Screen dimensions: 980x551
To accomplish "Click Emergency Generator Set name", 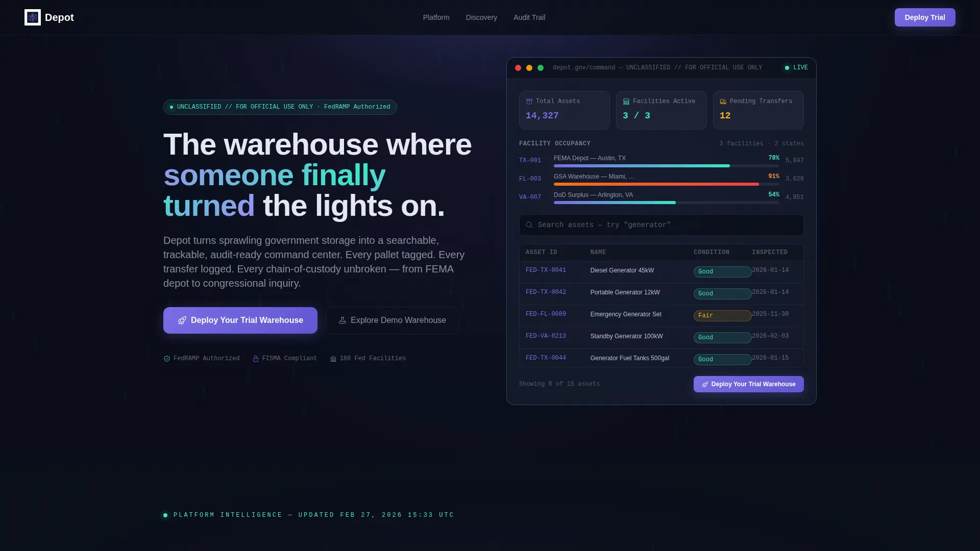I will tap(626, 314).
